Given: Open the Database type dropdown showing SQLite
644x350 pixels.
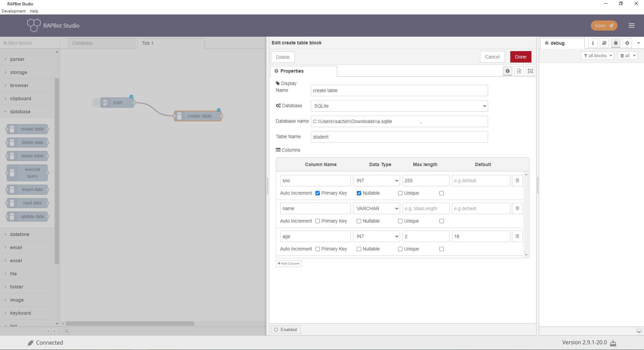Looking at the screenshot, I should tap(399, 106).
